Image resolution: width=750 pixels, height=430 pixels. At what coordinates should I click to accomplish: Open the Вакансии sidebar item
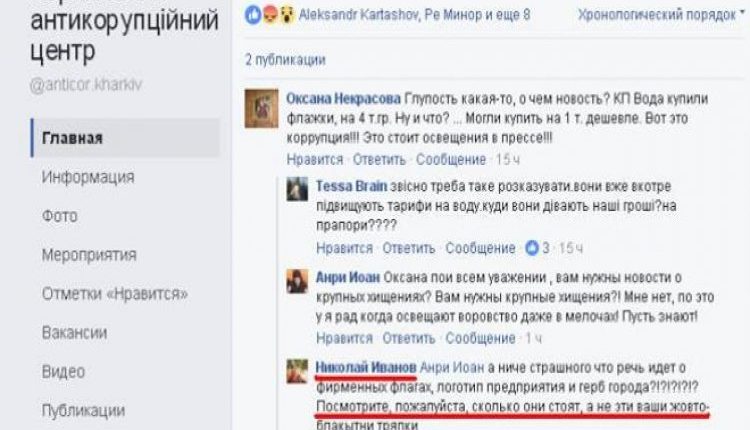(x=74, y=332)
